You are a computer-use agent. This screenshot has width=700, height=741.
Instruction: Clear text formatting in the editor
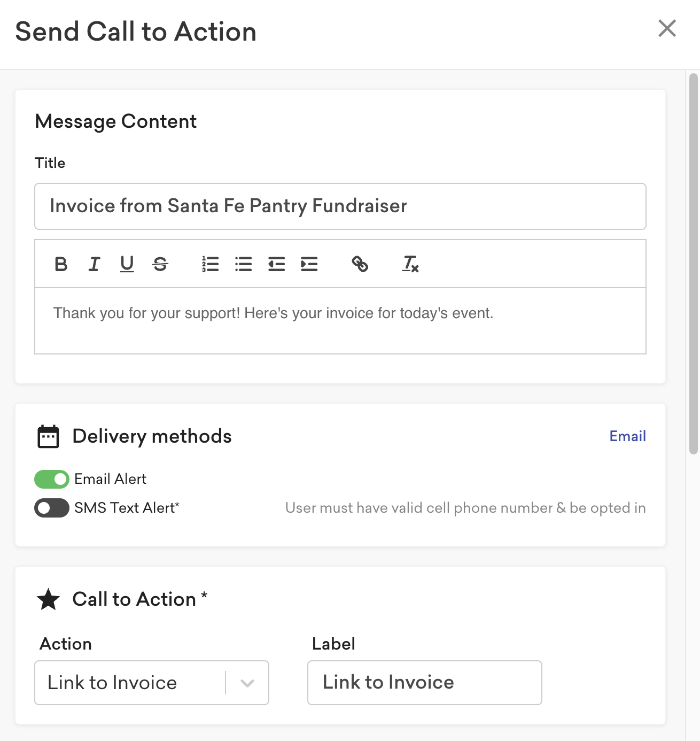pos(410,264)
